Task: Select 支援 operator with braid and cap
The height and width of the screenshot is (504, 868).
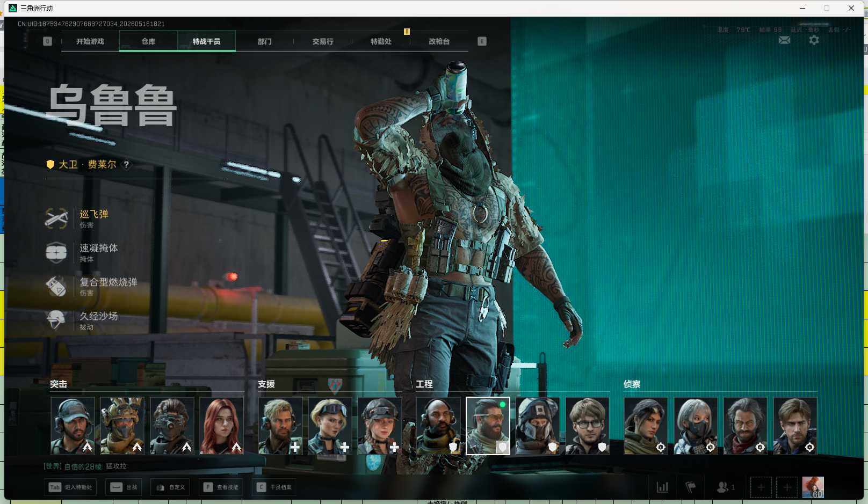Action: click(380, 426)
